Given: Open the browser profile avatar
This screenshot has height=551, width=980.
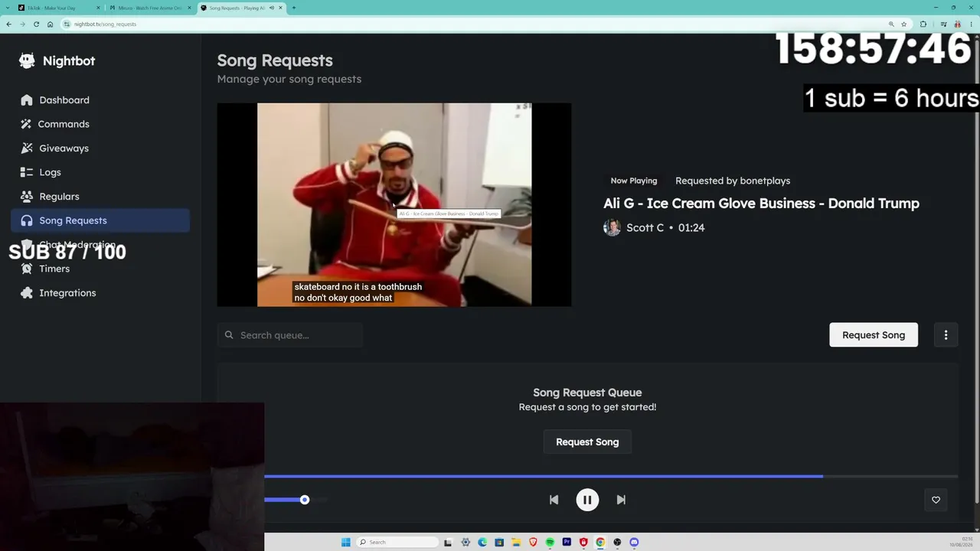Looking at the screenshot, I should coord(957,24).
